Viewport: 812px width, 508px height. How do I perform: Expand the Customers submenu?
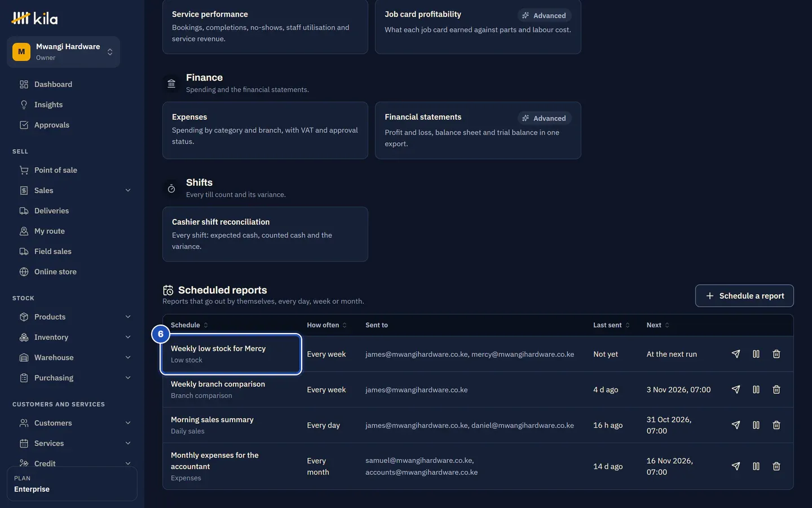(128, 423)
